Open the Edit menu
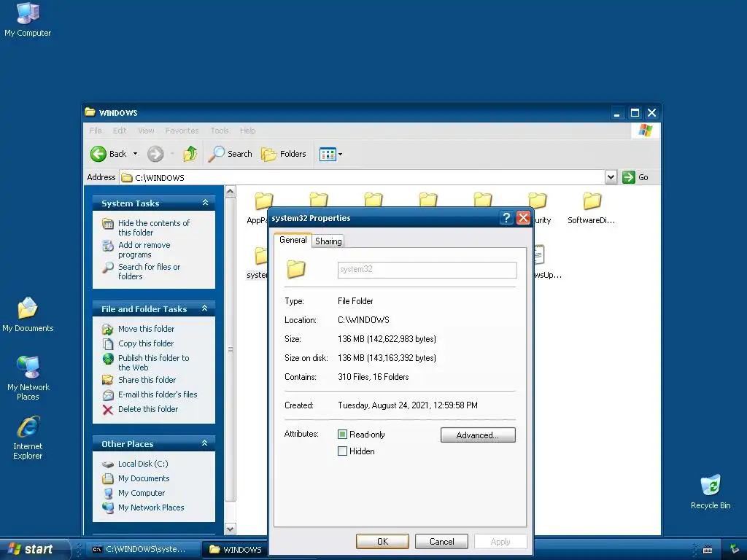The image size is (747, 560). pyautogui.click(x=120, y=131)
